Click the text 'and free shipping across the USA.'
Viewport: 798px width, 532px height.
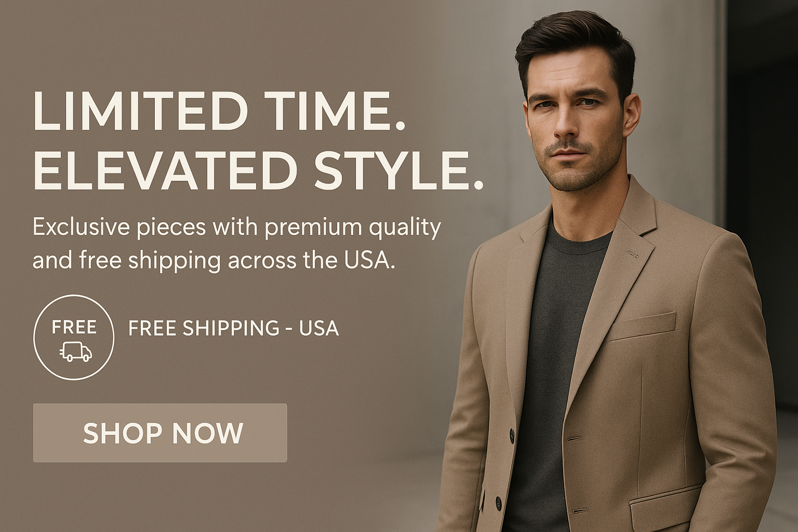214,260
